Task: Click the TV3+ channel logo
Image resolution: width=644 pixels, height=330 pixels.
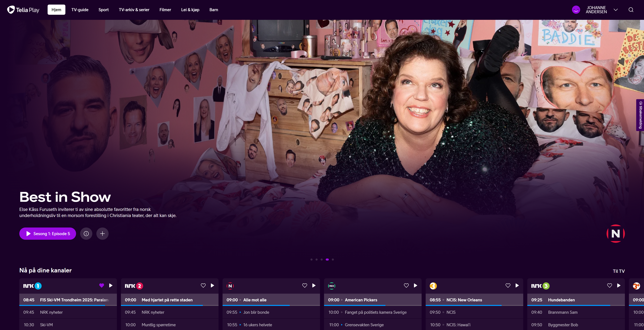Action: click(x=636, y=286)
